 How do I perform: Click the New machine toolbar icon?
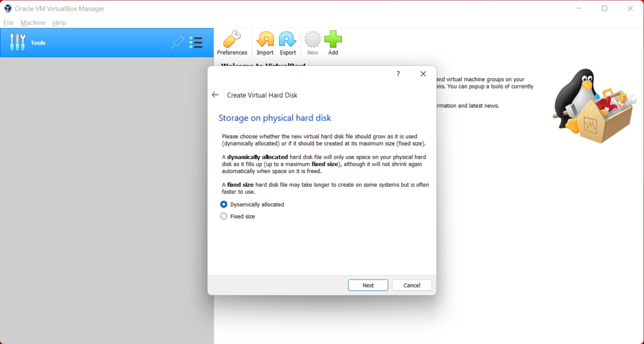click(x=313, y=43)
